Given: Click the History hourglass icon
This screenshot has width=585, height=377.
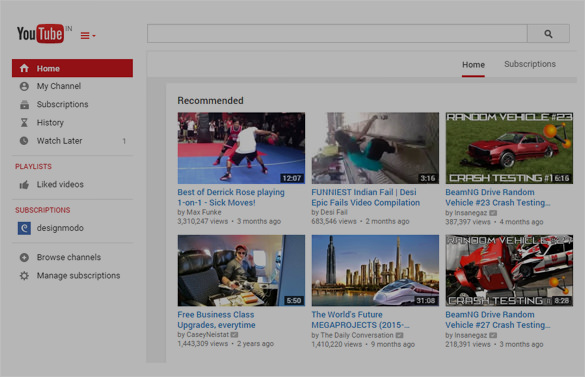Looking at the screenshot, I should point(24,122).
